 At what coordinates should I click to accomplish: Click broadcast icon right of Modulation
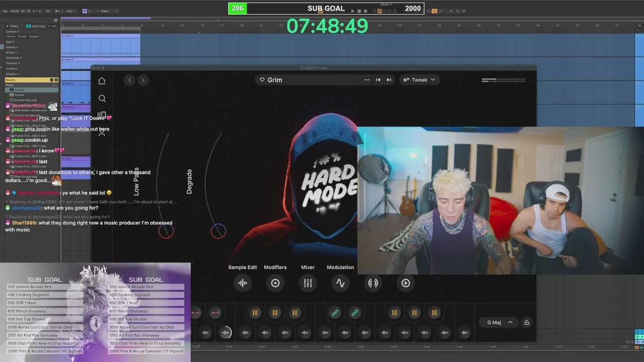[x=373, y=283]
